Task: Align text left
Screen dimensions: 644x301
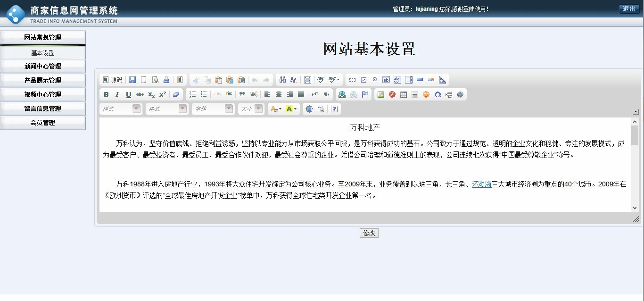Action: 267,94
